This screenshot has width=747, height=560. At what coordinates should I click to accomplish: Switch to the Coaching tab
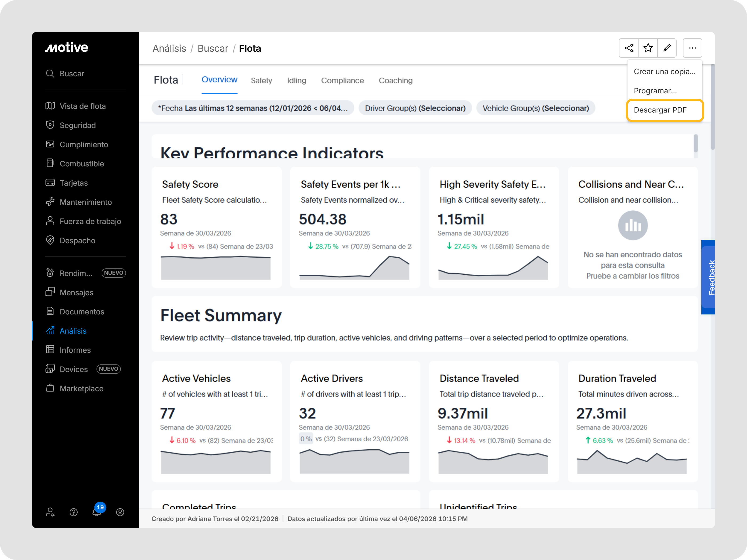(395, 80)
